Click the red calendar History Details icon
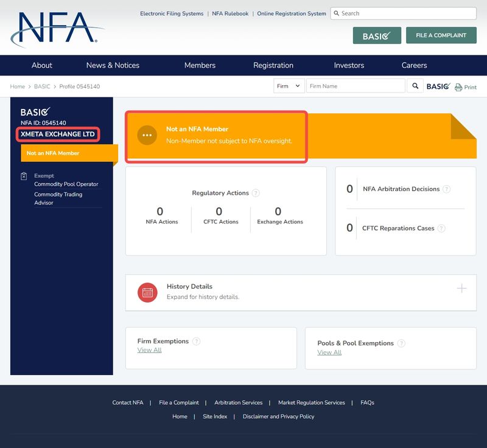The image size is (487, 448). tap(147, 292)
